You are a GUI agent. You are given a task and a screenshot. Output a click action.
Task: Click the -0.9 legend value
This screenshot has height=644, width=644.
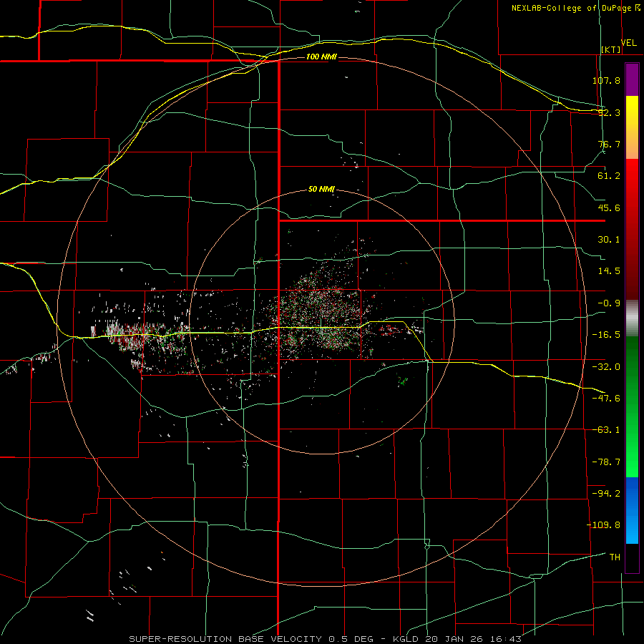pos(609,303)
